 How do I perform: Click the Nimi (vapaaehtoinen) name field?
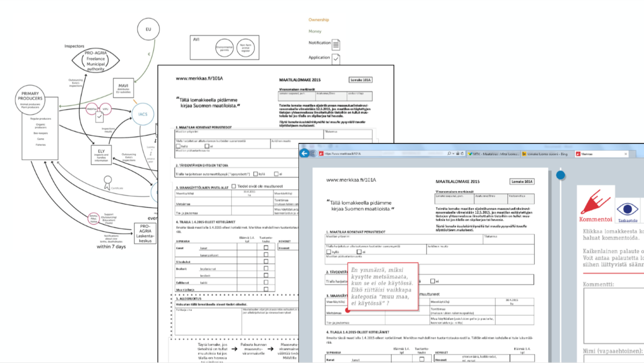(614, 359)
